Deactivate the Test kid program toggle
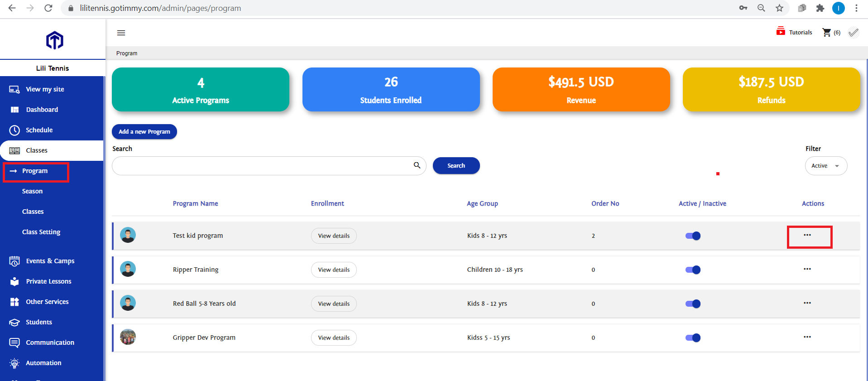868x381 pixels. coord(693,236)
